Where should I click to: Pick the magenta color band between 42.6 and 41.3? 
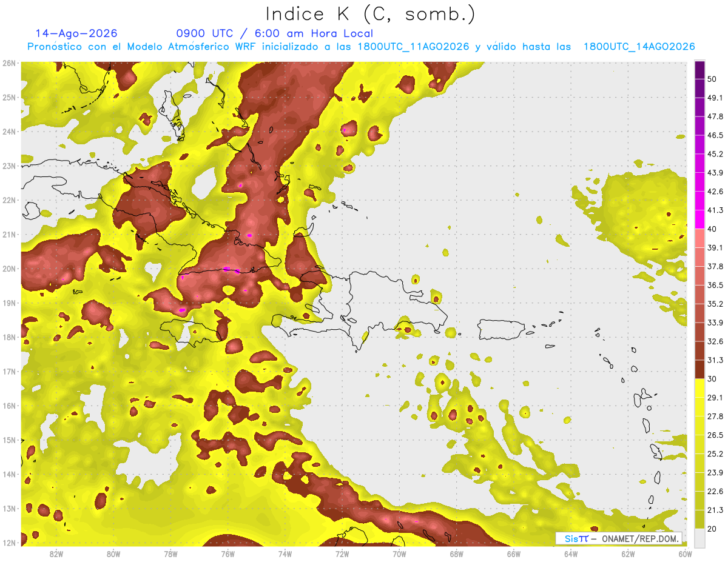[699, 201]
